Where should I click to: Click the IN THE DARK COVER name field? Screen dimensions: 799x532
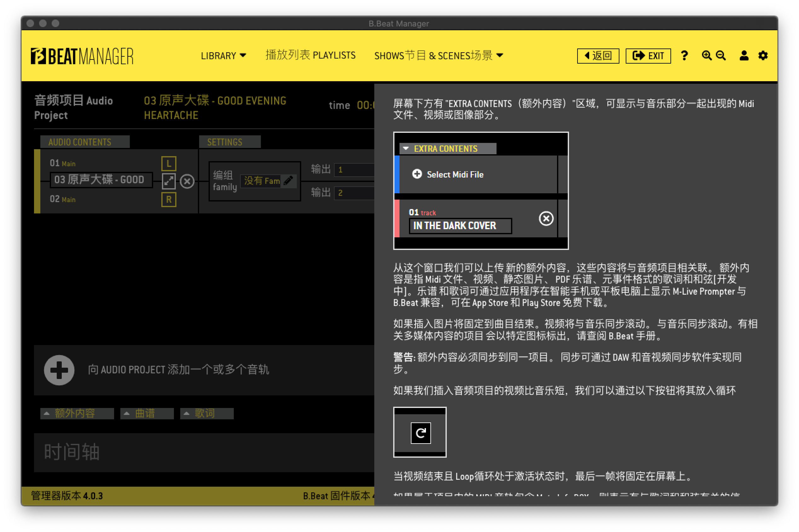(460, 226)
